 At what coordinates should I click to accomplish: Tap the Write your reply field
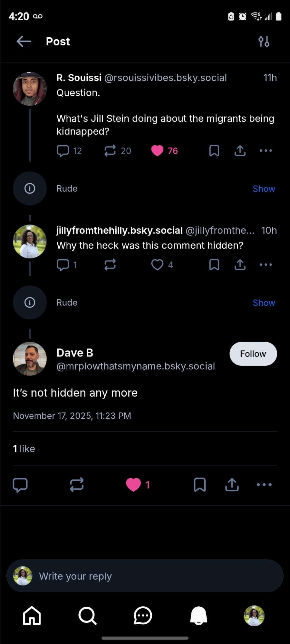[145, 576]
